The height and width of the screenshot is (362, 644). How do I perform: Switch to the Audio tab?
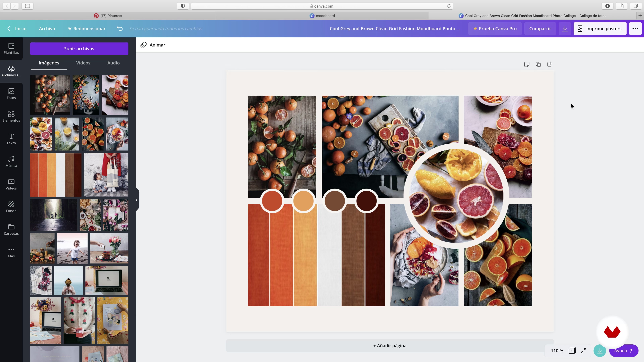click(114, 63)
